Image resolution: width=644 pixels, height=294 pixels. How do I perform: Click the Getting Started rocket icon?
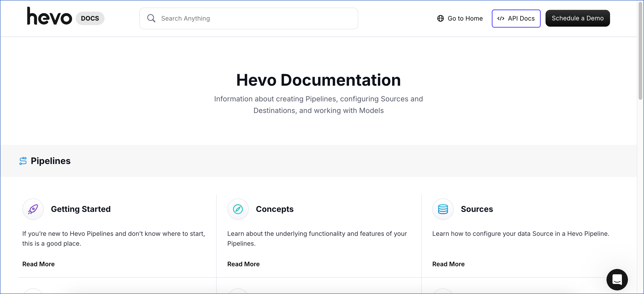click(33, 209)
